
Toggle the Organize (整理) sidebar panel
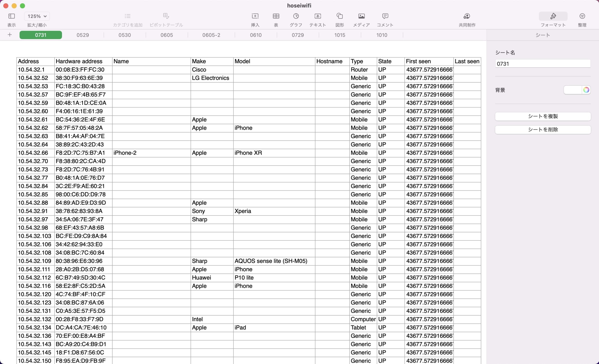click(582, 16)
